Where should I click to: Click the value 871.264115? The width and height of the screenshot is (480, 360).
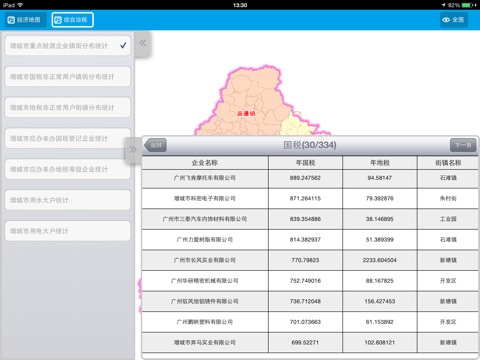click(x=305, y=199)
